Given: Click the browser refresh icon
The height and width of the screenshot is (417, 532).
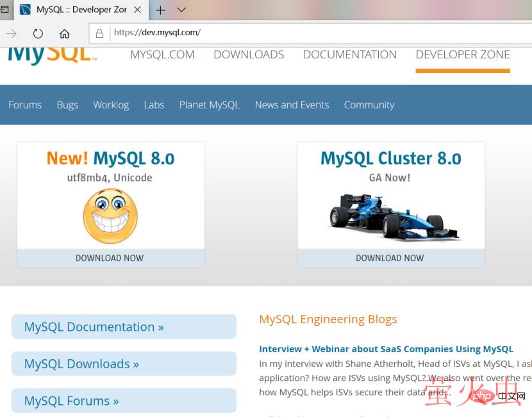Looking at the screenshot, I should [38, 33].
